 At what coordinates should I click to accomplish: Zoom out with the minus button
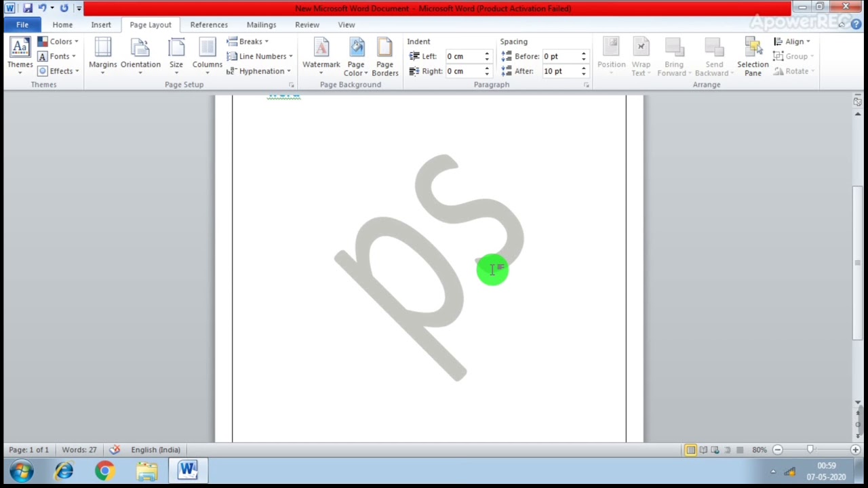pos(778,450)
